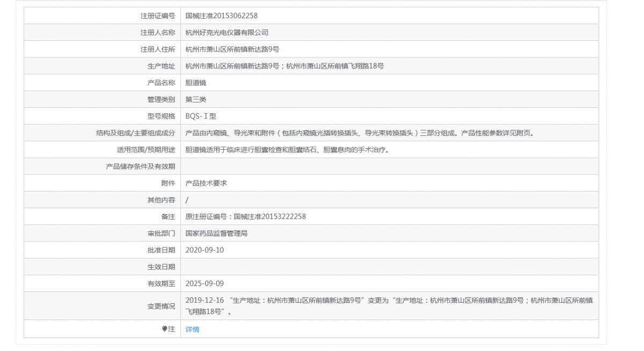Select model value BQS-Ⅰ型
644x351 pixels.
[x=201, y=116]
